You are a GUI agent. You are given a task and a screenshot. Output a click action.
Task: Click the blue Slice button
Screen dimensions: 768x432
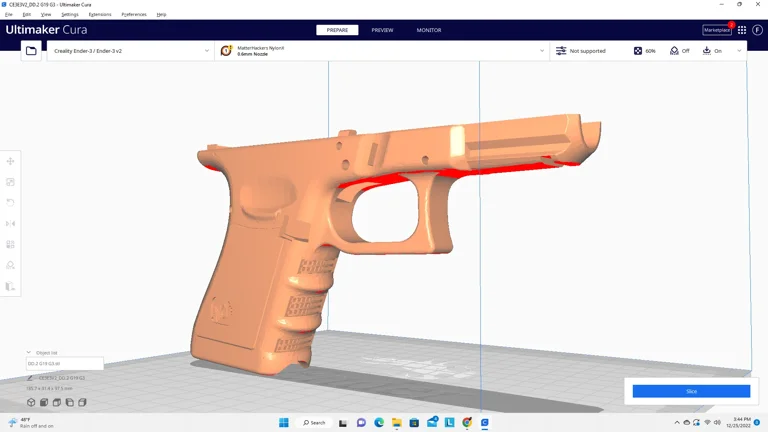(691, 391)
